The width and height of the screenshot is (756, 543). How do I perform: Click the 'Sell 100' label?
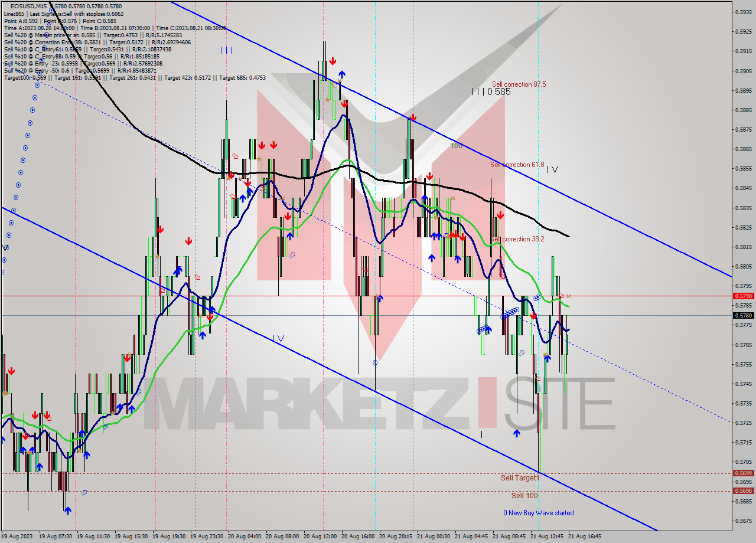pos(524,496)
